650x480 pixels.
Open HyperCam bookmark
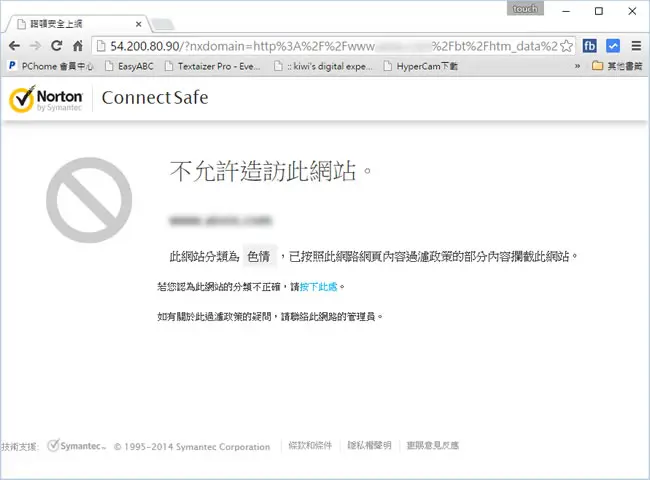tap(420, 66)
